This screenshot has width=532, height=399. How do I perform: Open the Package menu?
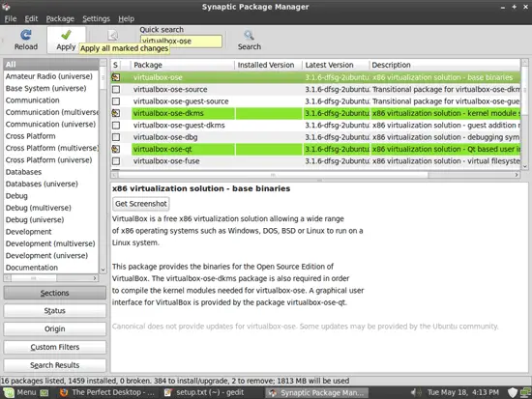pos(60,19)
